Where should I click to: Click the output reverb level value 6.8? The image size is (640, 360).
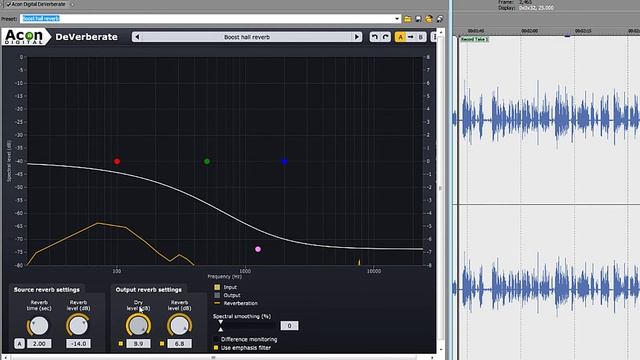click(x=180, y=344)
